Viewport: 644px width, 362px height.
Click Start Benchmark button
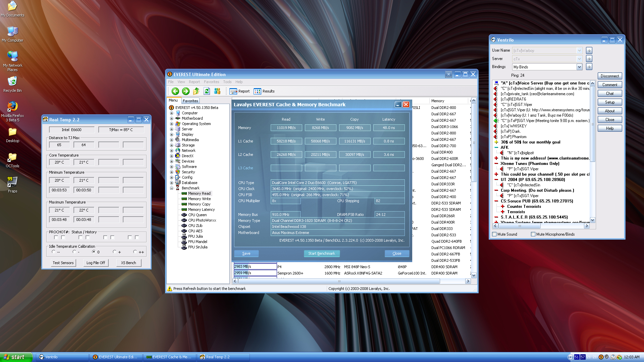(322, 253)
